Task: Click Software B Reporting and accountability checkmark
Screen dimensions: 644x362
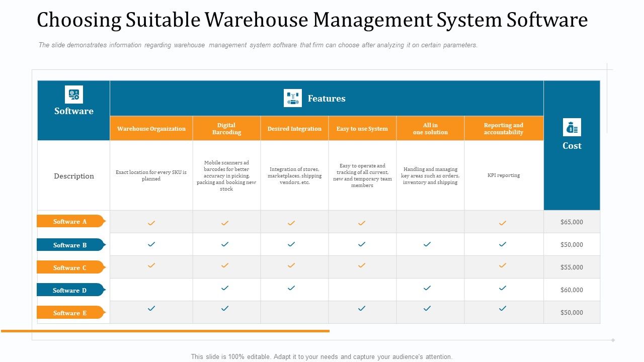Action: click(502, 244)
